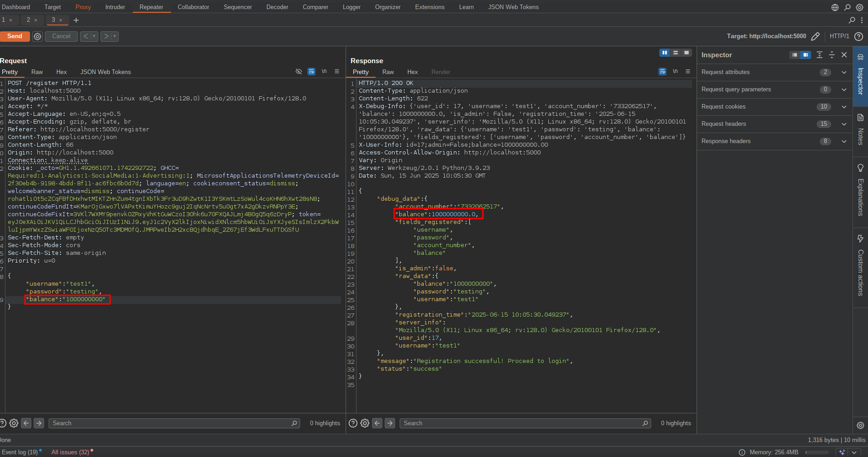The image size is (868, 457).
Task: Switch Response view to the Hex tab
Action: [x=412, y=72]
